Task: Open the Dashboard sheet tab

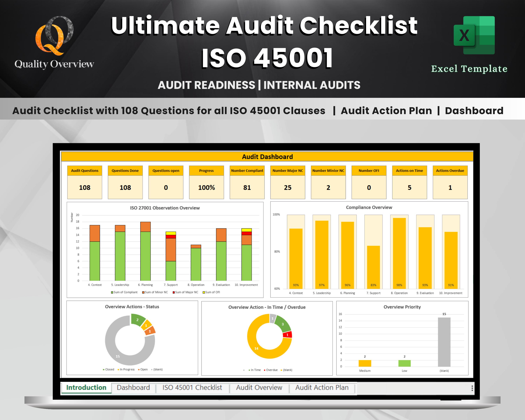Action: click(x=134, y=387)
